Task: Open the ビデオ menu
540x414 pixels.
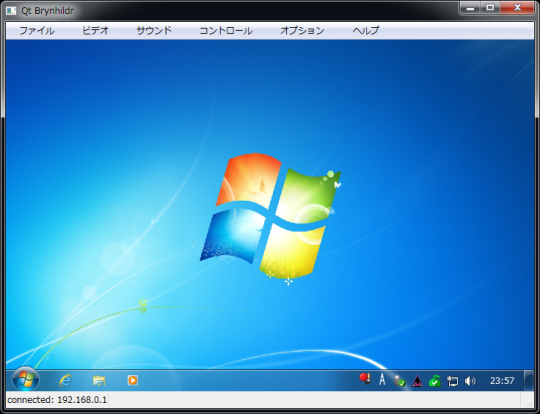Action: [x=95, y=31]
